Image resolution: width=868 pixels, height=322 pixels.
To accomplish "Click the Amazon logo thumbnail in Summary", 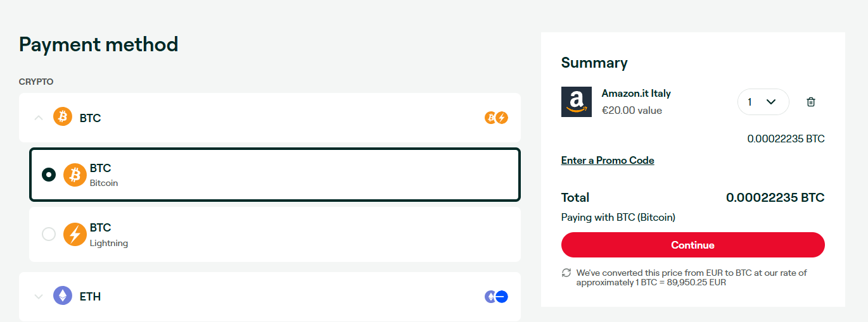I will point(577,102).
